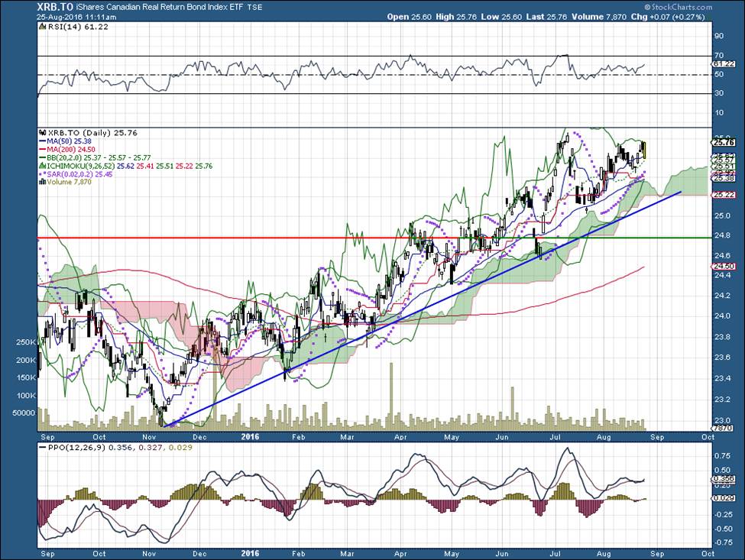This screenshot has height=560, width=745.
Task: Click the 61.22 RSI tag on right axis
Action: pos(724,63)
